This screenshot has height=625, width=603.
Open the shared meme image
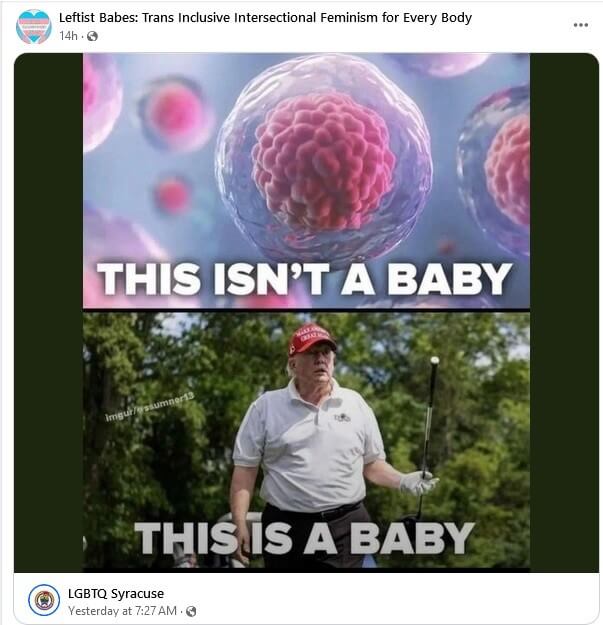click(306, 312)
